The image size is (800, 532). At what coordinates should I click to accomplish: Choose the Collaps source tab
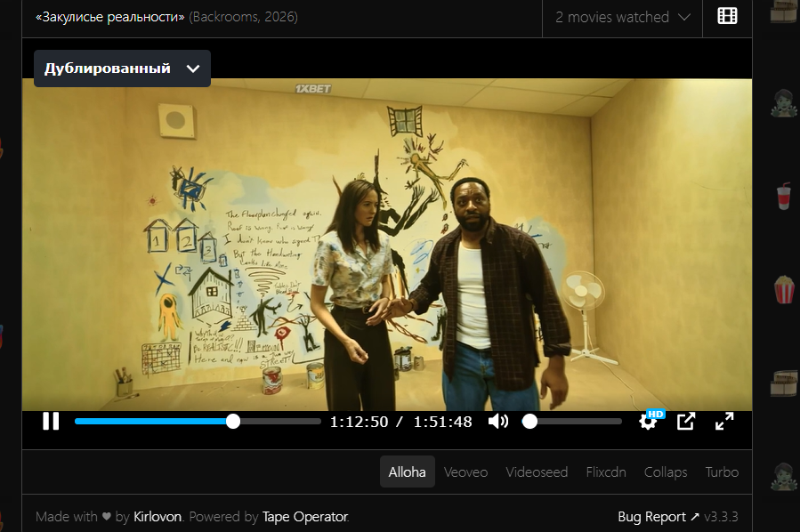[x=666, y=472]
